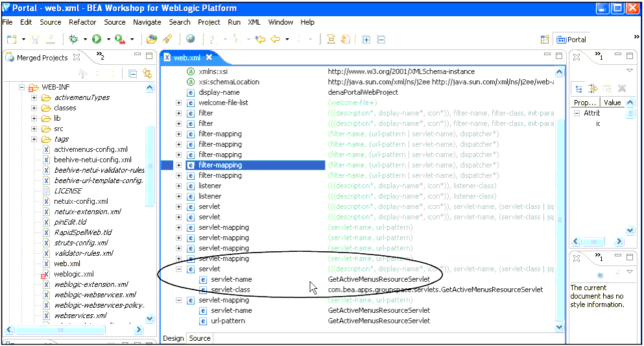The image size is (644, 346).
Task: Open Back history dropdown arrow
Action: [287, 40]
